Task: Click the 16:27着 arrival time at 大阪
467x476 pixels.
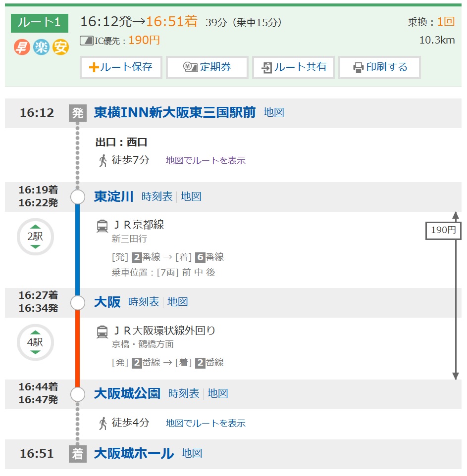Action: point(38,295)
